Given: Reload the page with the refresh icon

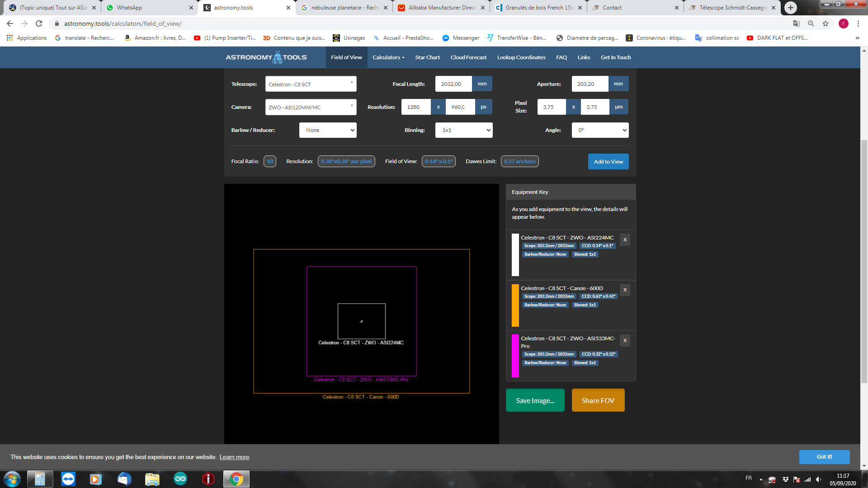Looking at the screenshot, I should 39,23.
